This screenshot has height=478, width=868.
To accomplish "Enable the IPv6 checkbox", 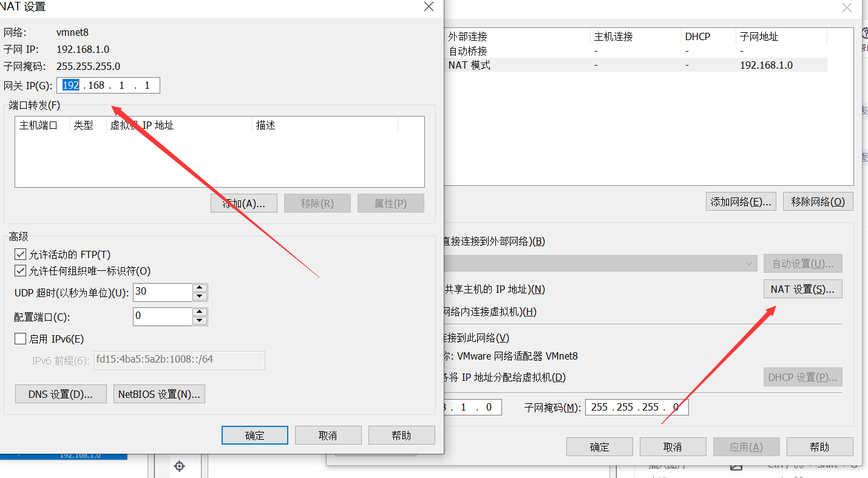I will coord(20,339).
